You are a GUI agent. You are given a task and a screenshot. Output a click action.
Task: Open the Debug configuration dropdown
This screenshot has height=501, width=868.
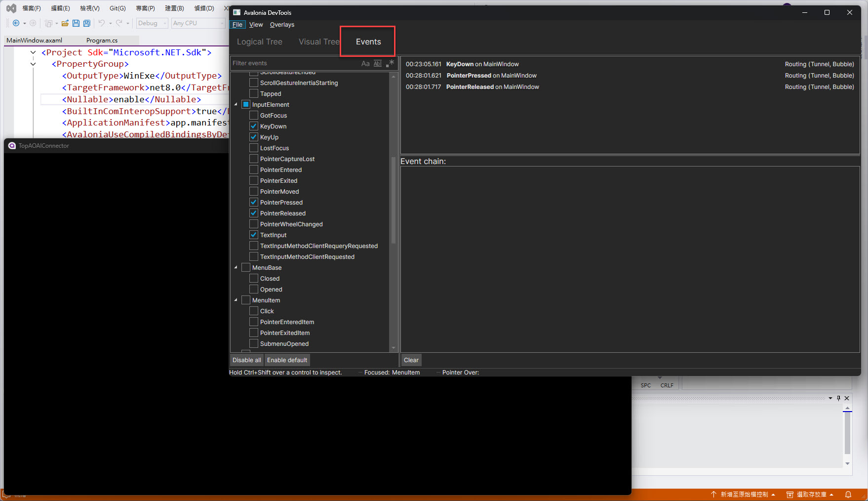[x=152, y=23]
